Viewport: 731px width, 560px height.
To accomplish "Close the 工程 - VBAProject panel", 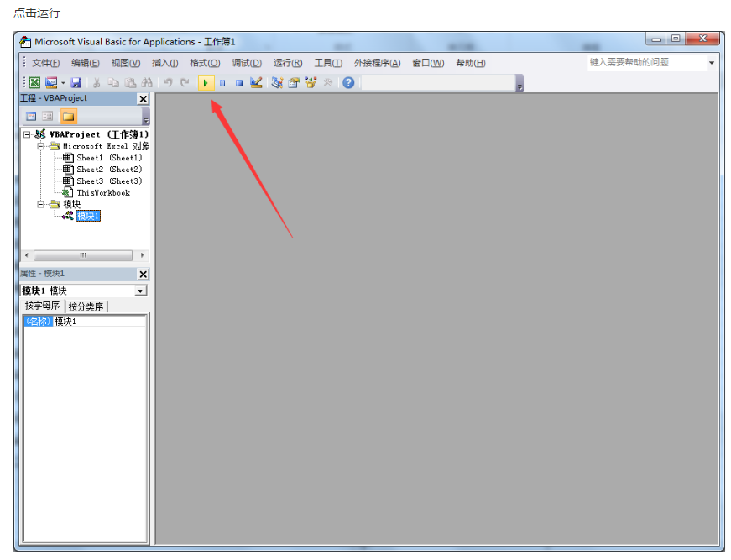I will click(144, 99).
